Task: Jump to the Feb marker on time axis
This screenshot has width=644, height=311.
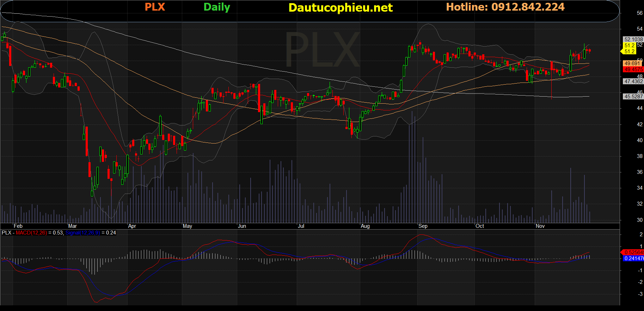Action: [x=18, y=226]
